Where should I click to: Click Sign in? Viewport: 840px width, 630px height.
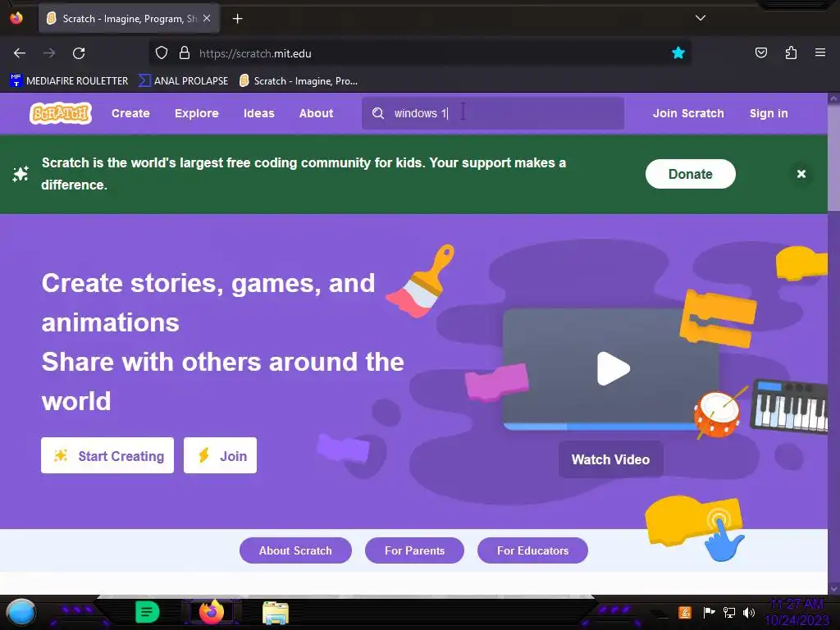coord(768,113)
